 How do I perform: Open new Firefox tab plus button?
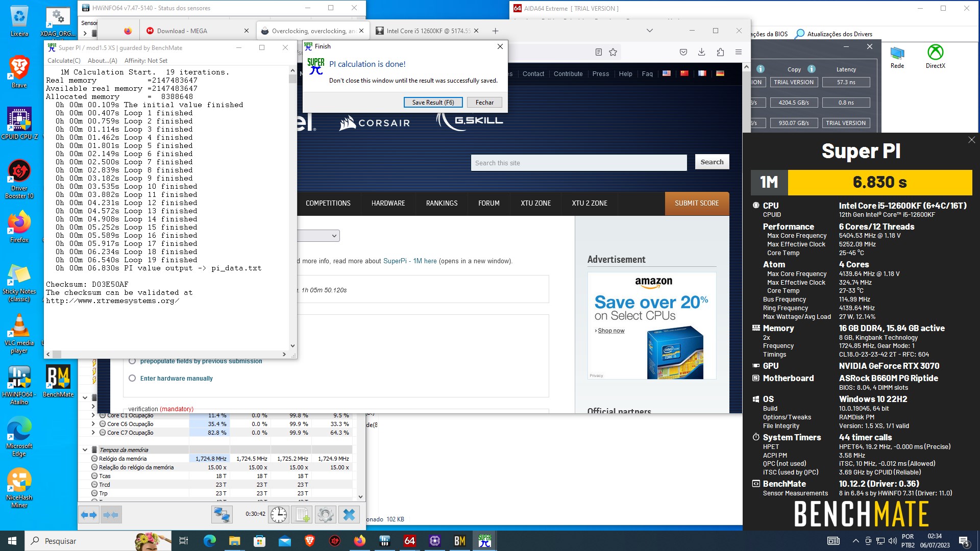point(495,31)
